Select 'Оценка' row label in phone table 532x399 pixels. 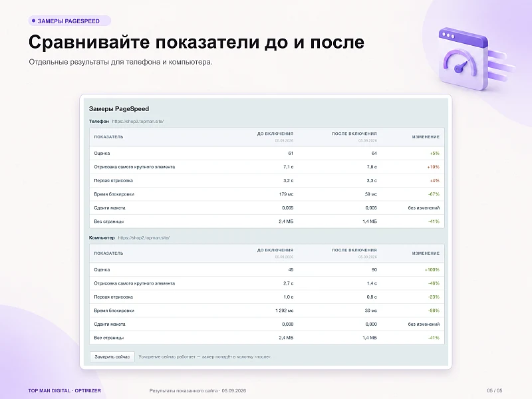point(102,154)
